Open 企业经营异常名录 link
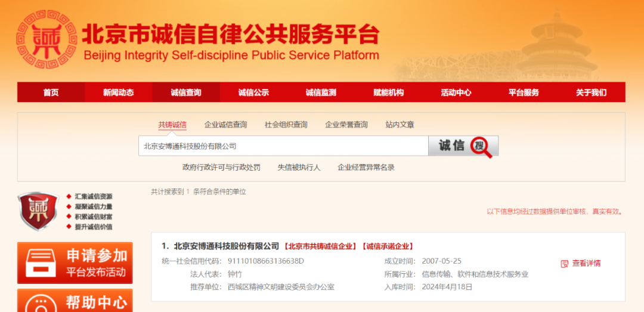Image resolution: width=644 pixels, height=312 pixels. 366,167
